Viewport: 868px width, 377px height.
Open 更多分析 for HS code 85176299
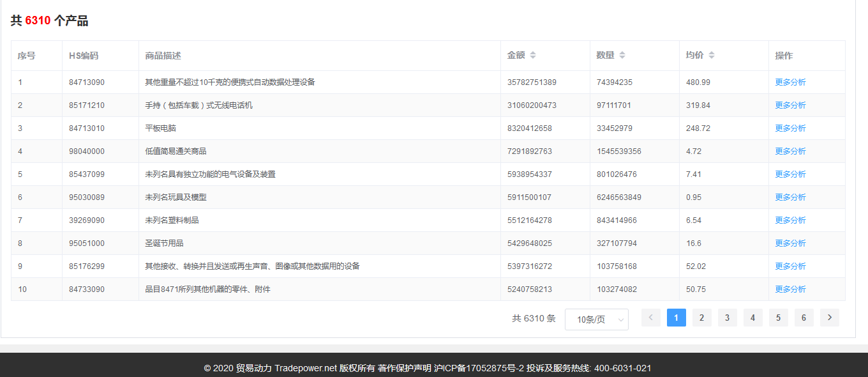pyautogui.click(x=790, y=266)
